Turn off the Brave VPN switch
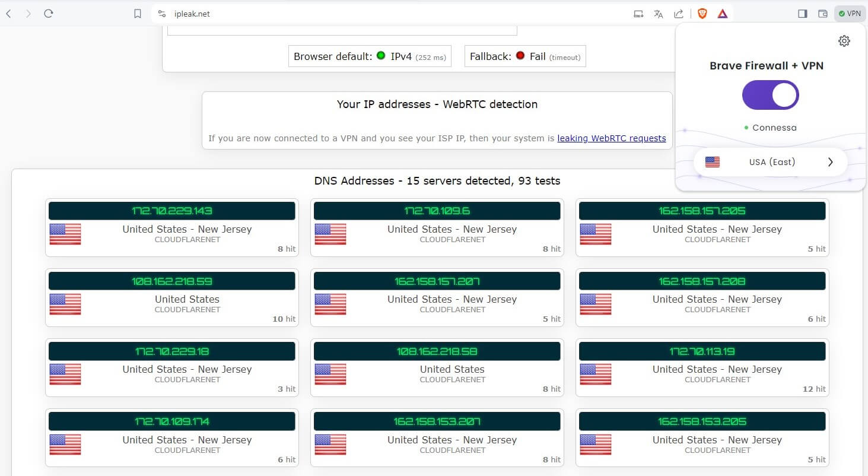 (770, 95)
